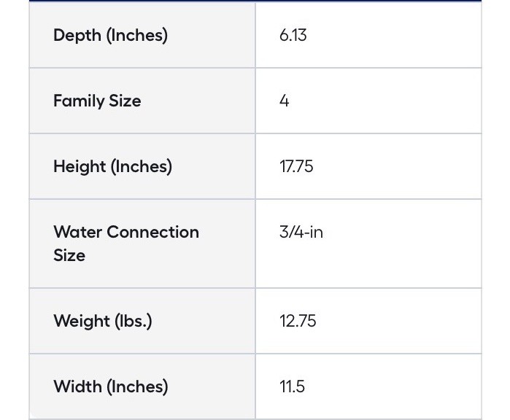The image size is (510, 420).
Task: Select the 17.75 height value
Action: [x=296, y=166]
